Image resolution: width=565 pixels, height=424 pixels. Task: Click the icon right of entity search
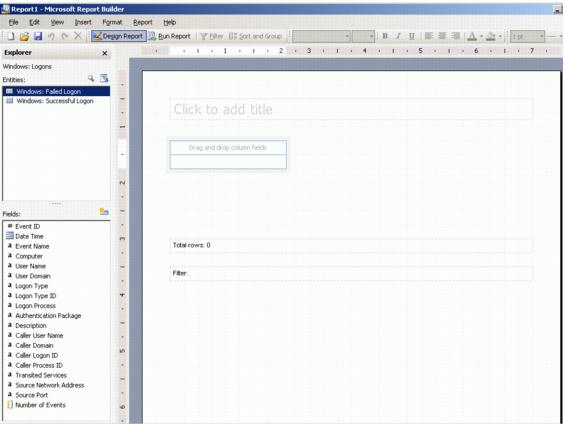click(x=104, y=78)
